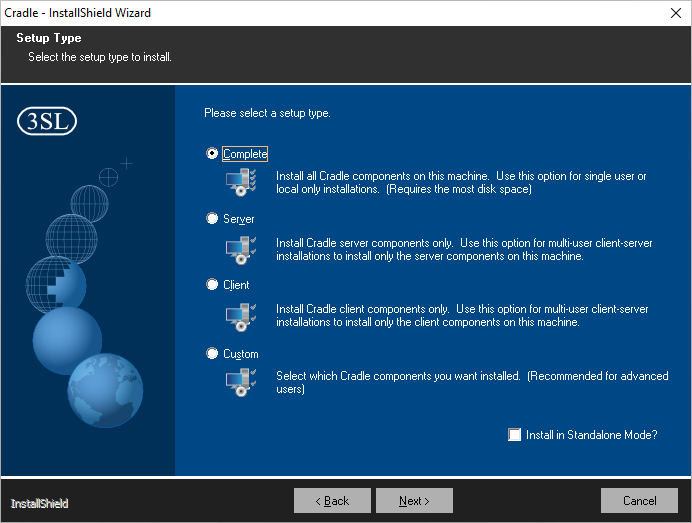The image size is (692, 523).
Task: Choose the Client setup type radio button
Action: coord(212,285)
